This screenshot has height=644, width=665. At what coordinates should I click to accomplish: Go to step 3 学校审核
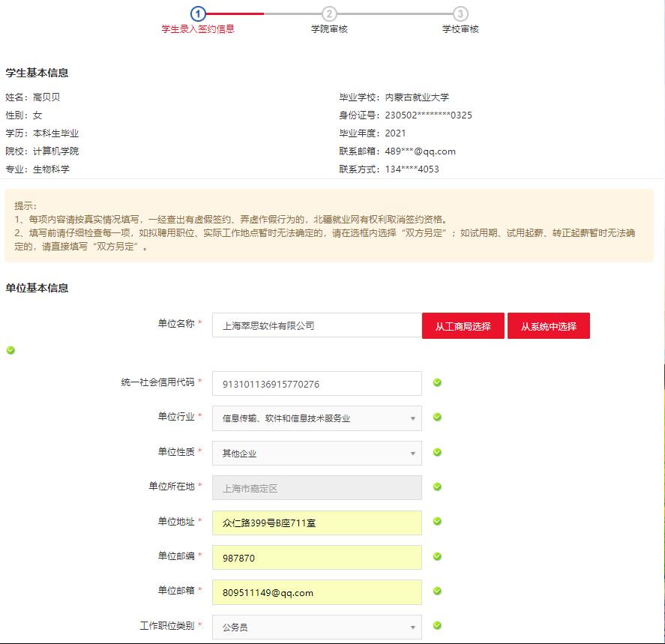(460, 14)
